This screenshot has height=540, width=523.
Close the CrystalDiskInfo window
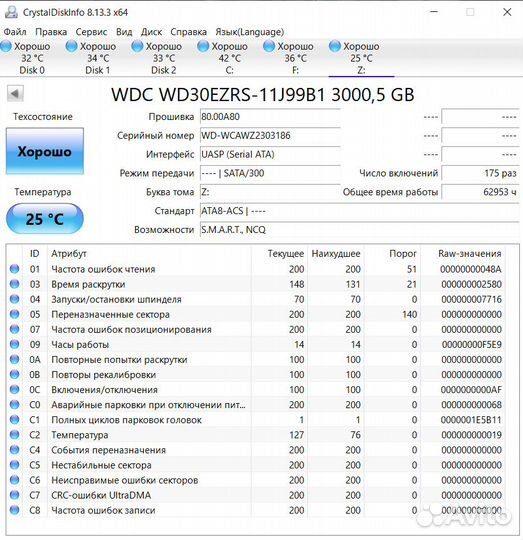coord(507,12)
